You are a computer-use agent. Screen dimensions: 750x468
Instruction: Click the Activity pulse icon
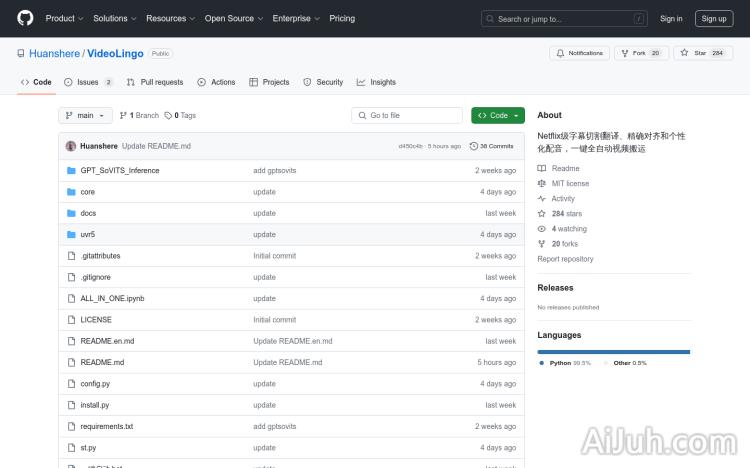pos(542,199)
